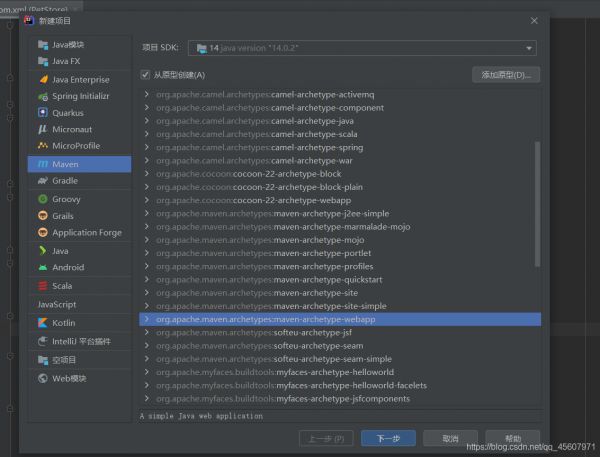Select the Micronaut icon
Viewport: 600px width, 457px height.
click(43, 129)
